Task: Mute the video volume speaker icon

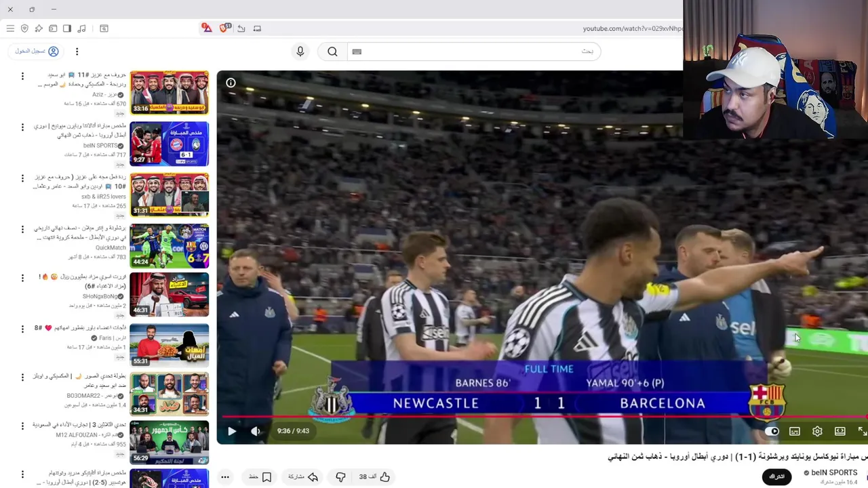Action: coord(255,431)
